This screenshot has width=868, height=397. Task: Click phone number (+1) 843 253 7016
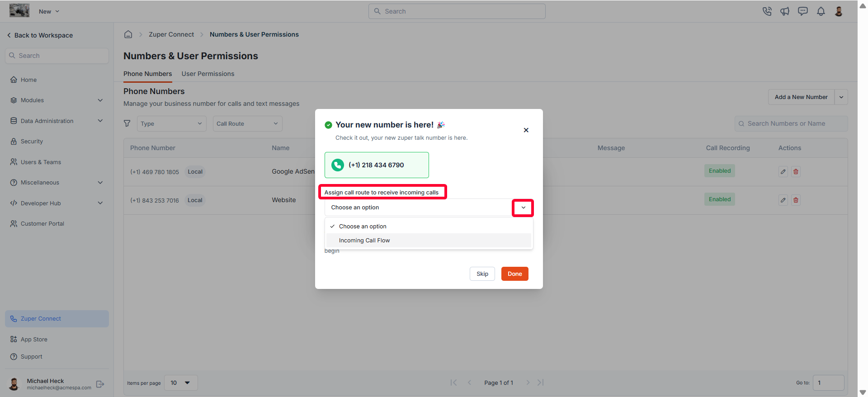tap(155, 200)
